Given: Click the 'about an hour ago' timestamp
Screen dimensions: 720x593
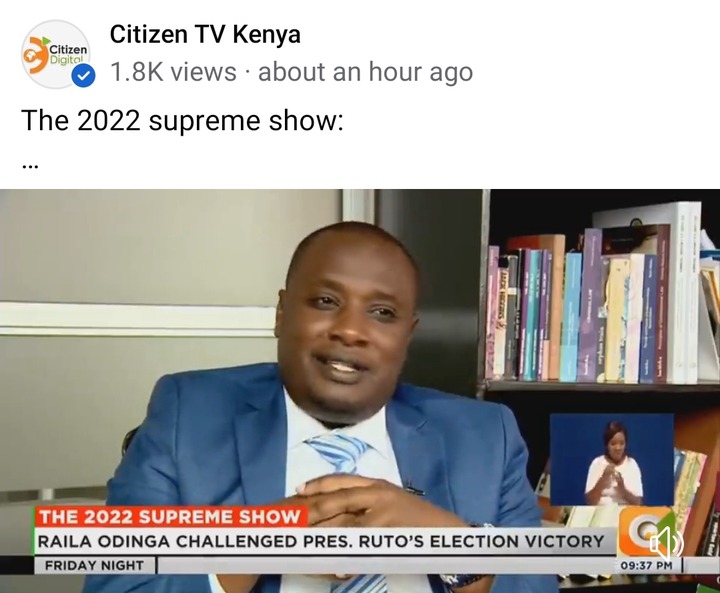Looking at the screenshot, I should point(366,72).
